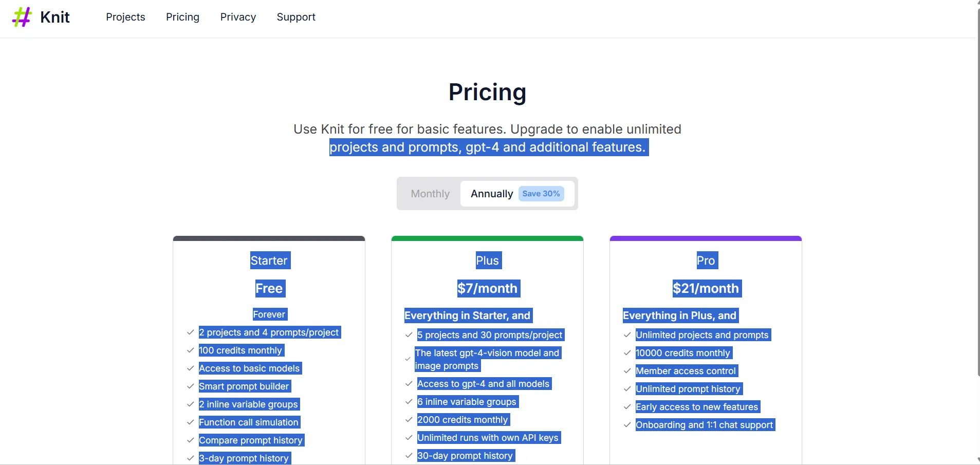Open the Projects menu item
The image size is (980, 465).
pyautogui.click(x=125, y=17)
